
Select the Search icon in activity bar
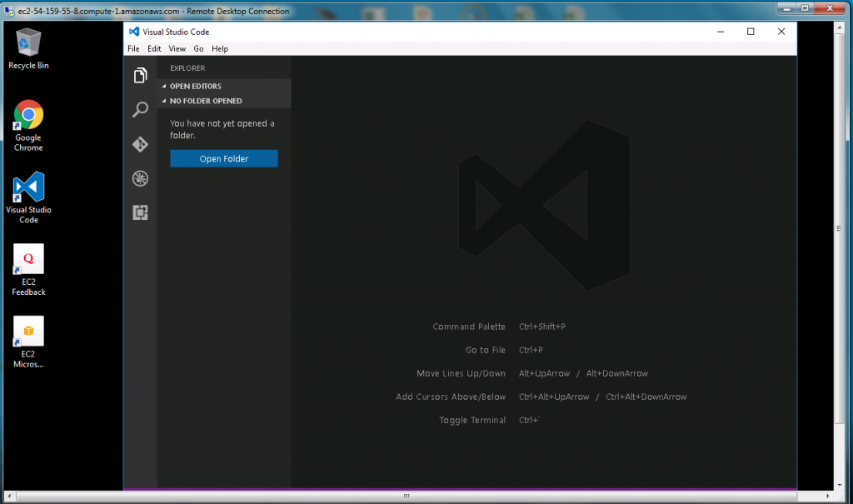point(140,109)
